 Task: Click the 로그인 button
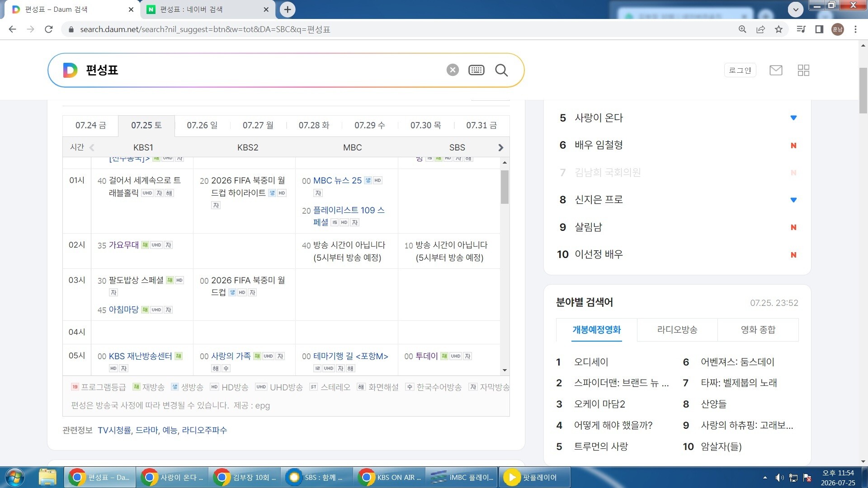point(740,70)
